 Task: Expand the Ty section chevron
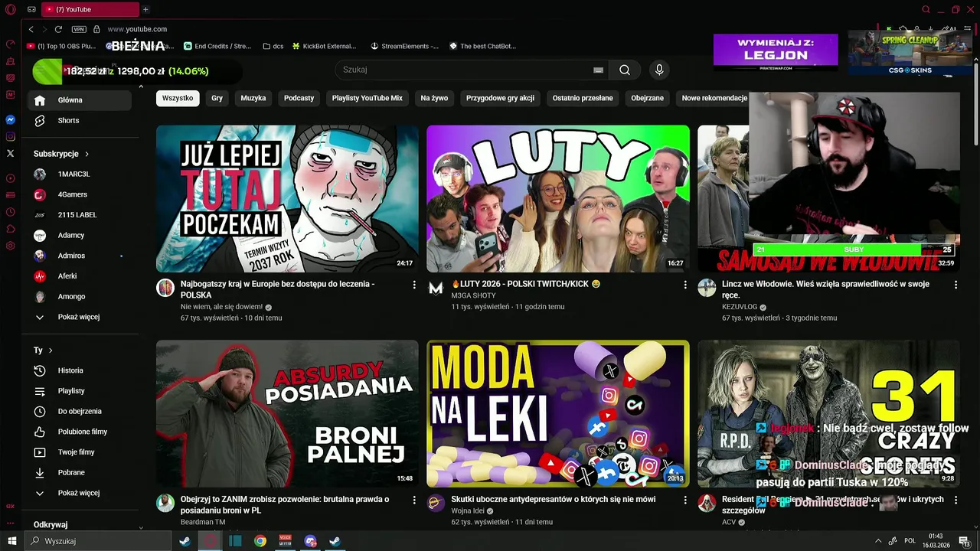(x=51, y=350)
